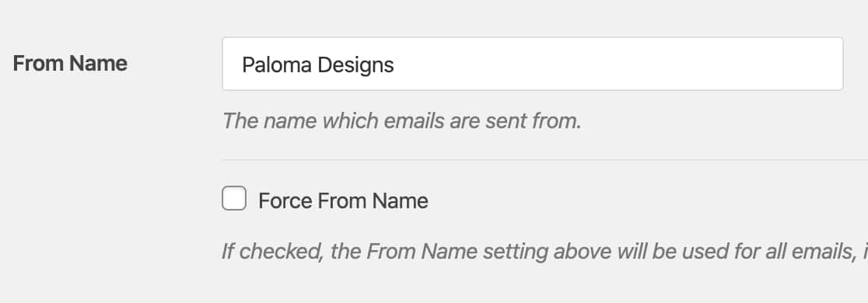Place cursor before the word 'Paloma'
Viewport: 868px width, 303px height.
click(x=242, y=64)
